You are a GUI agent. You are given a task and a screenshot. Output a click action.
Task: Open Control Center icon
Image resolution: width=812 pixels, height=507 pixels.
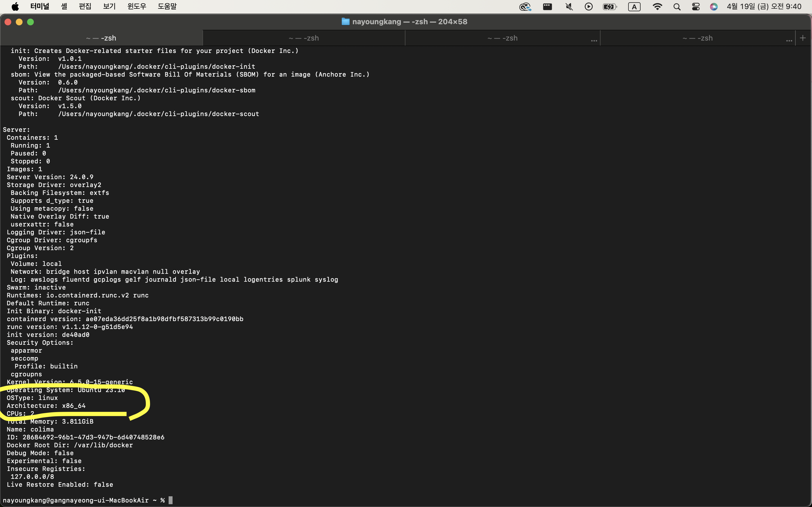coord(696,6)
